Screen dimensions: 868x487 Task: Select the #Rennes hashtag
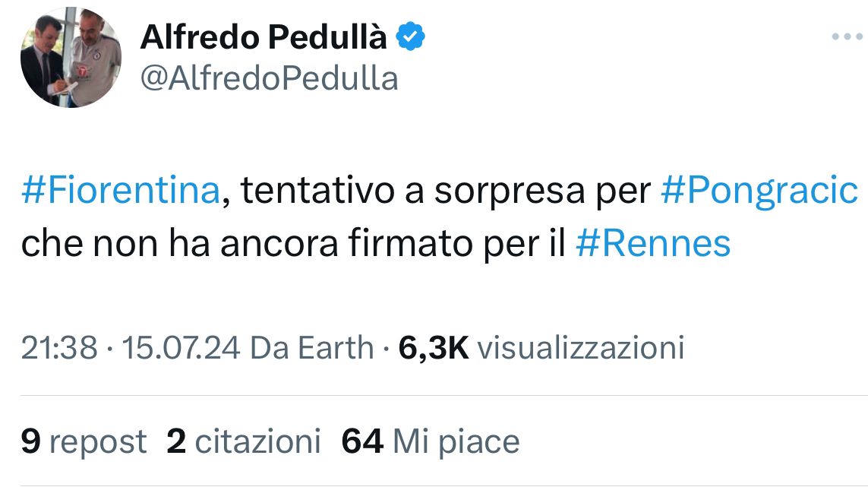tap(653, 245)
